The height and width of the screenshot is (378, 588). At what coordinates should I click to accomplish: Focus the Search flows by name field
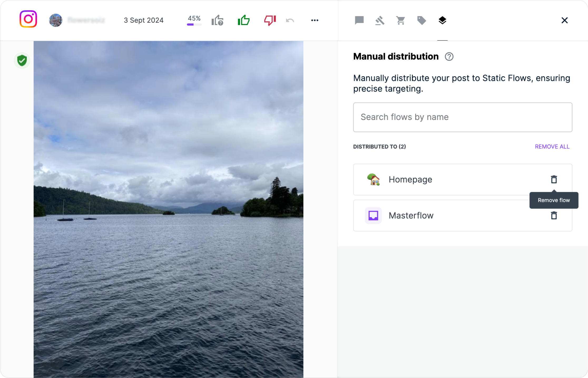(x=462, y=117)
